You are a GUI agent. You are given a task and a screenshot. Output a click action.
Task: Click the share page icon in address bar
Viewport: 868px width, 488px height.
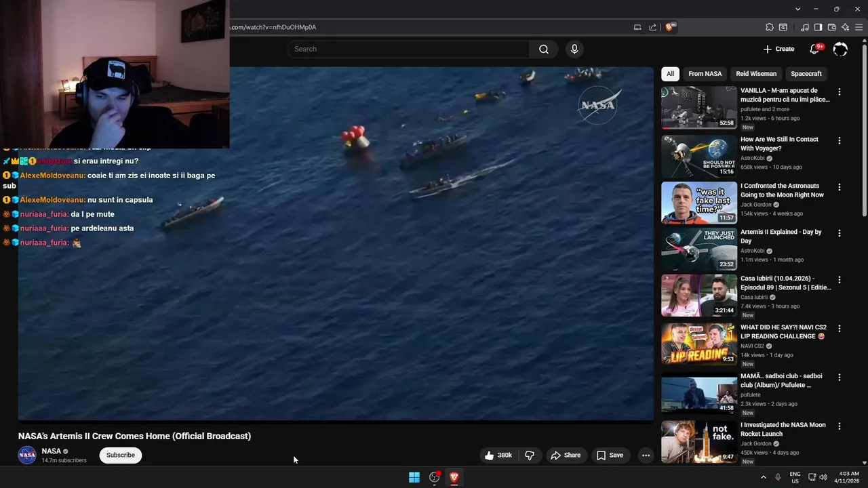click(652, 27)
